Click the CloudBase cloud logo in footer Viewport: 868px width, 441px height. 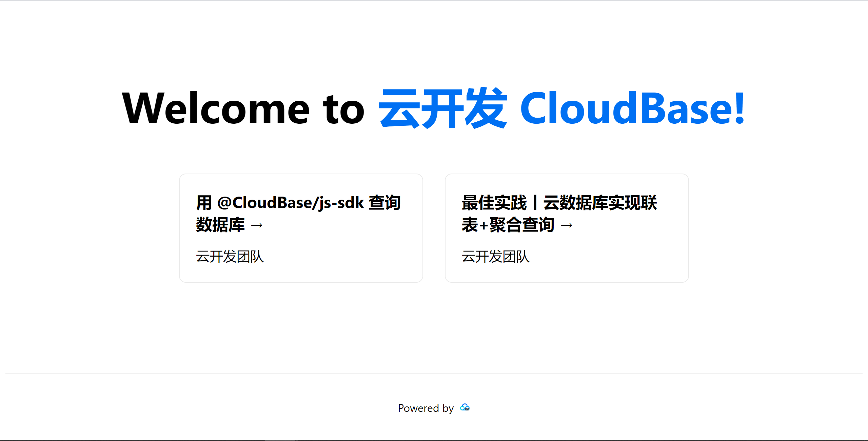tap(465, 407)
